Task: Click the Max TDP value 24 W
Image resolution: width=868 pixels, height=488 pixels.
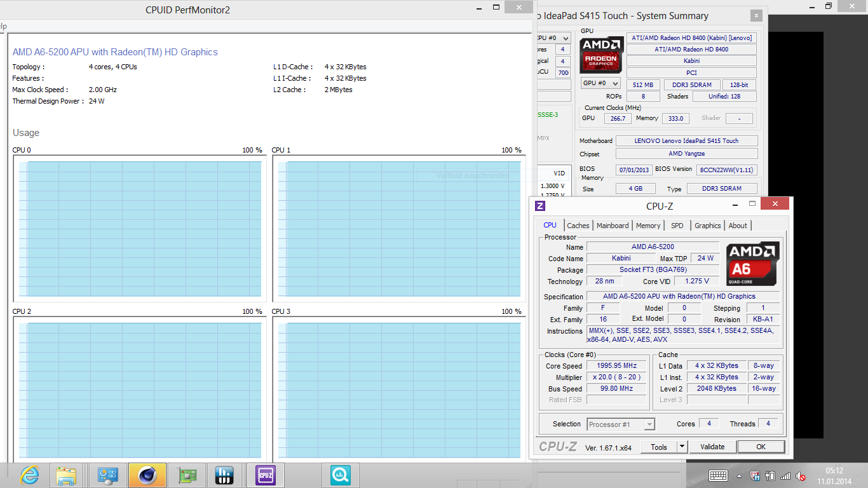Action: [705, 258]
